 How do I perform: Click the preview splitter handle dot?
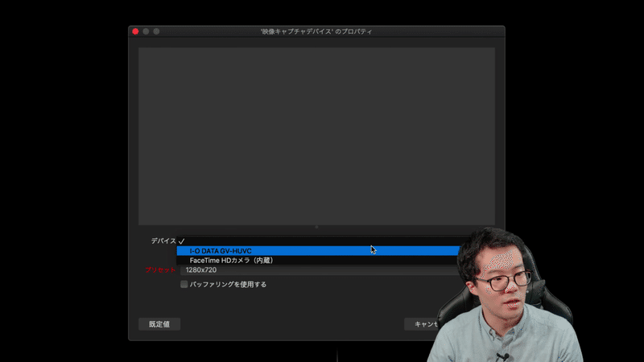316,227
